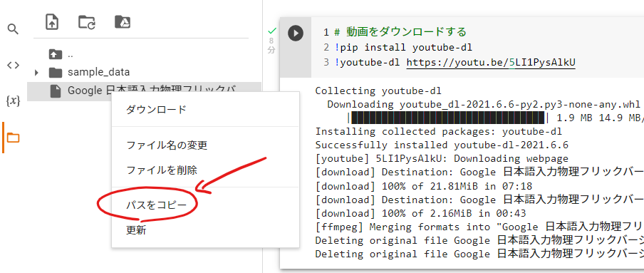Click the pip install youtube-dl line
Screen dimensions: 644x273
point(403,47)
